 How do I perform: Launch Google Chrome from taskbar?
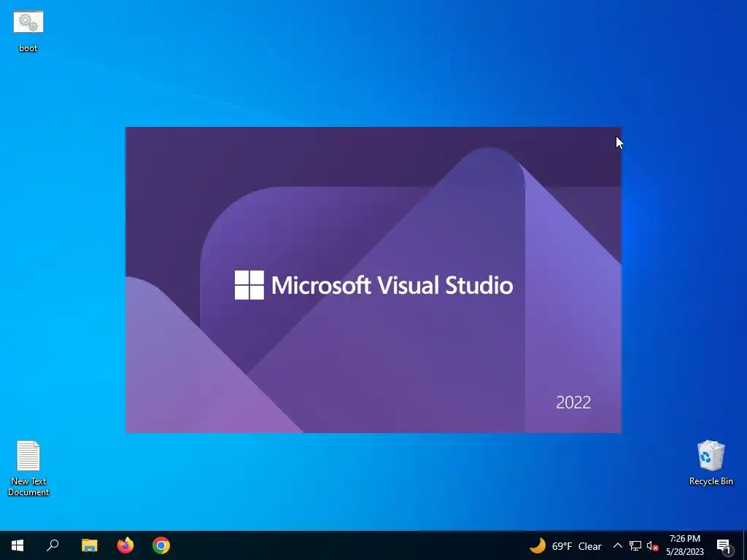tap(161, 545)
